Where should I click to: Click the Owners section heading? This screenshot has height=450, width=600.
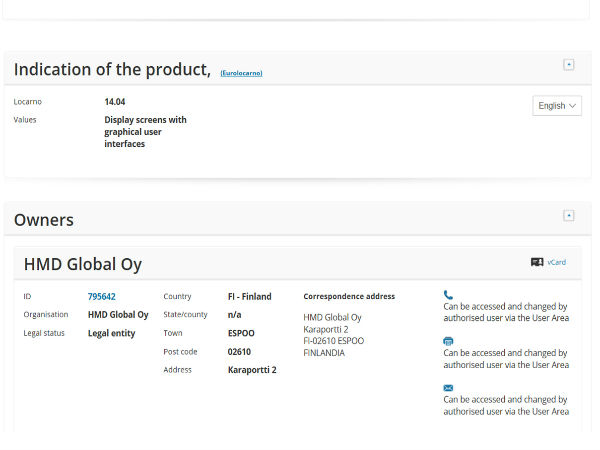tap(44, 220)
